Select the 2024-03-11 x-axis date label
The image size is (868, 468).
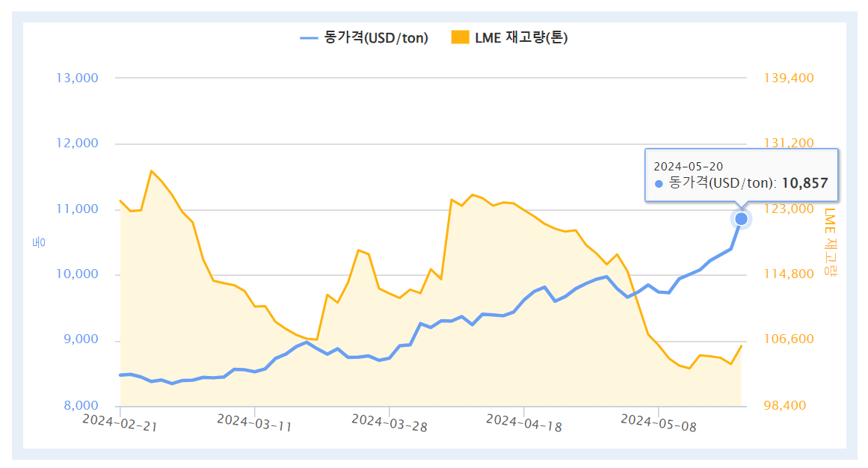click(x=254, y=423)
